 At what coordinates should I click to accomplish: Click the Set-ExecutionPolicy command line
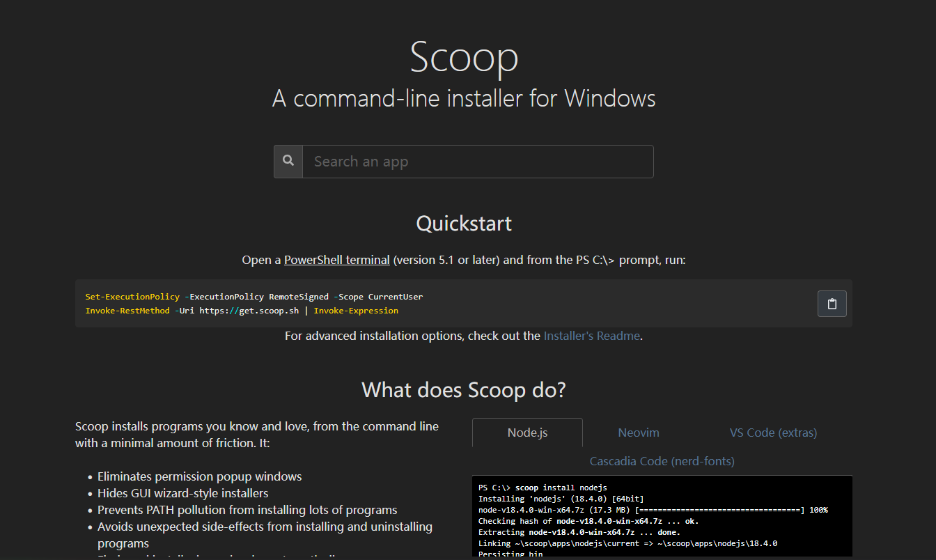click(x=254, y=297)
